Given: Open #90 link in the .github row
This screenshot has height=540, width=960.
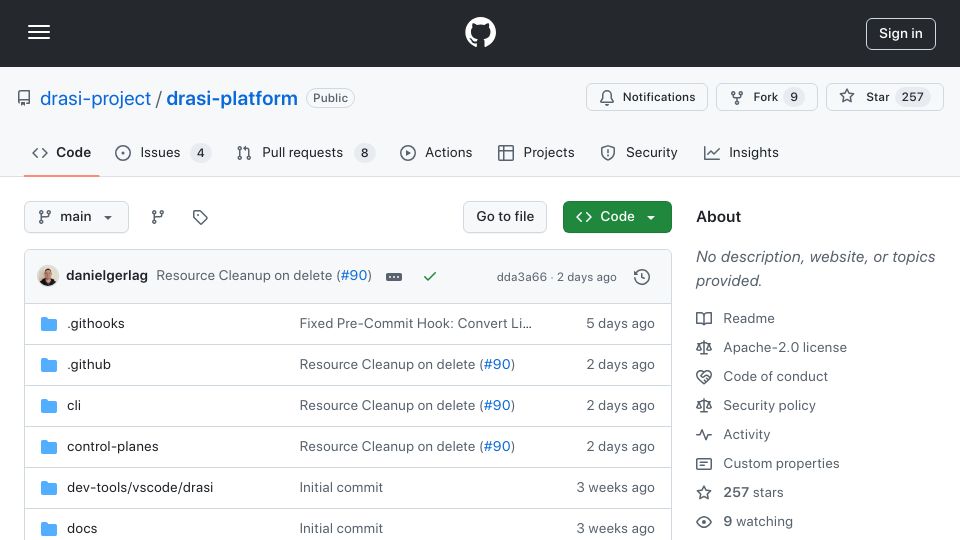Looking at the screenshot, I should 497,364.
